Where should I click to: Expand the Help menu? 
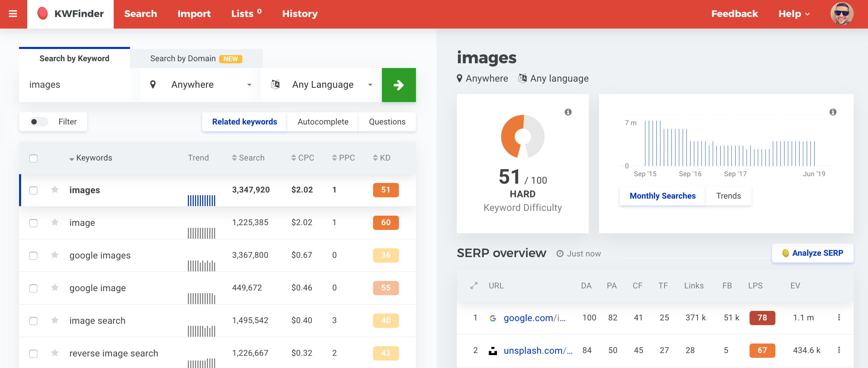pos(794,14)
